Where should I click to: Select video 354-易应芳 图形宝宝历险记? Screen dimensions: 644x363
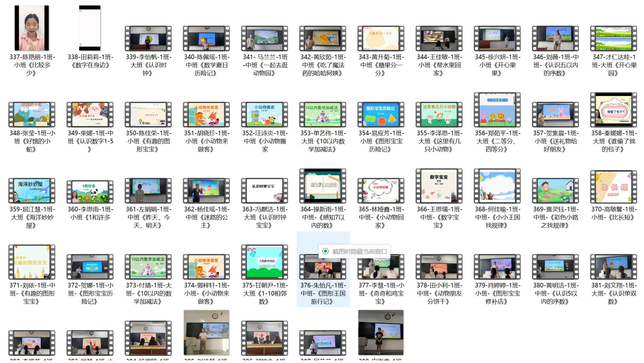point(380,115)
